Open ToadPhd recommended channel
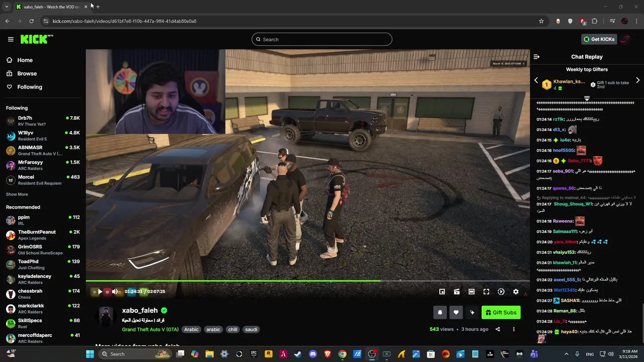The height and width of the screenshot is (362, 644). 43,264
